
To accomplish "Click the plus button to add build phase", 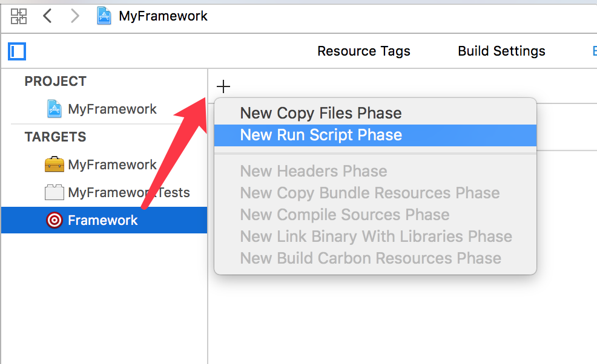I will click(x=223, y=87).
